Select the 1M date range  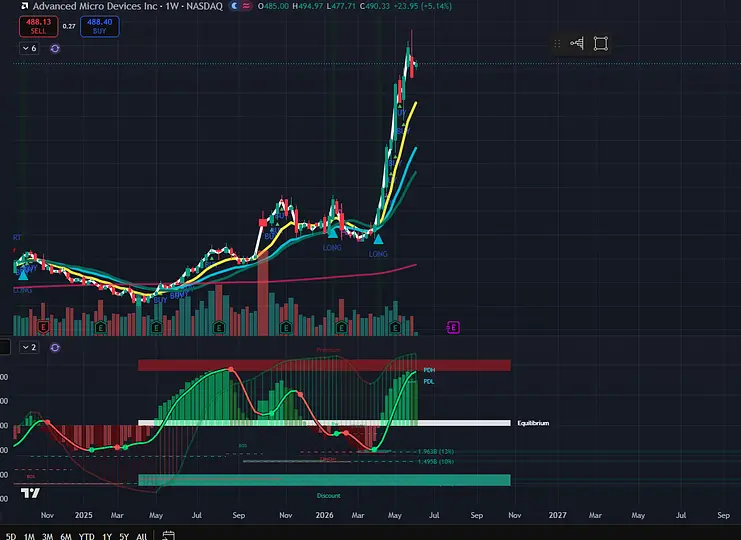tap(29, 536)
